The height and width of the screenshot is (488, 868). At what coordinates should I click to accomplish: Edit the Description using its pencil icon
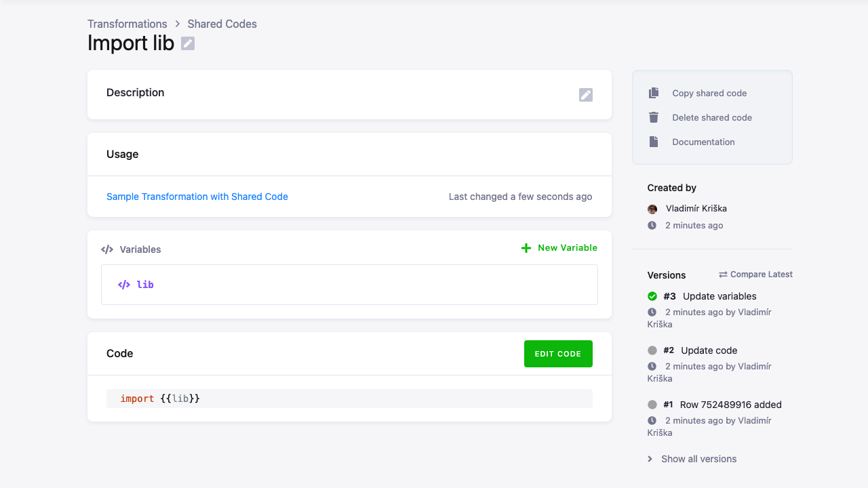585,95
